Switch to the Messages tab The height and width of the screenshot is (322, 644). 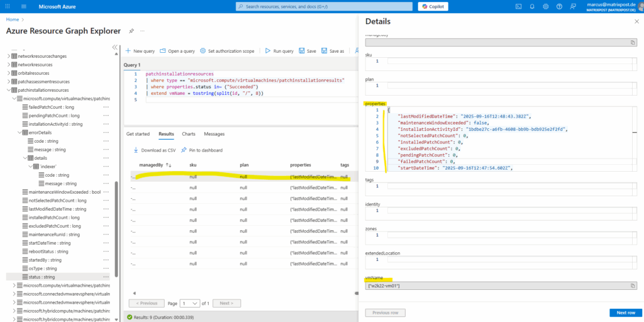pyautogui.click(x=214, y=134)
